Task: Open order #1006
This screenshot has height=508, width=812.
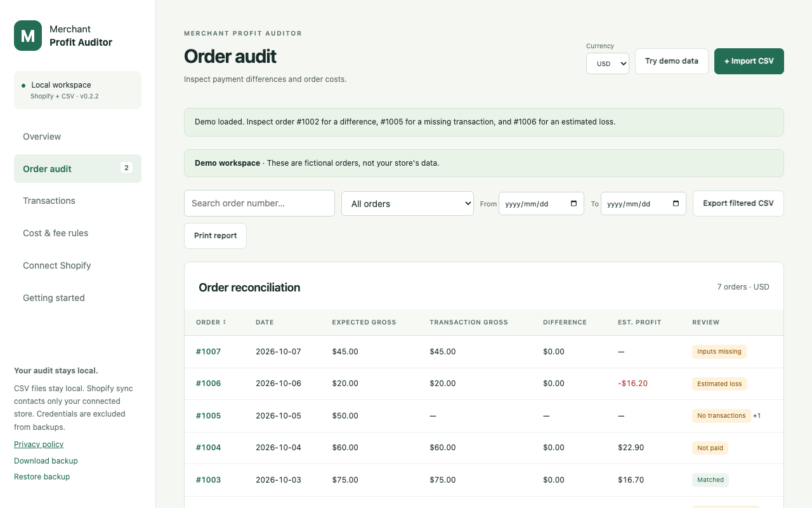Action: 208,384
